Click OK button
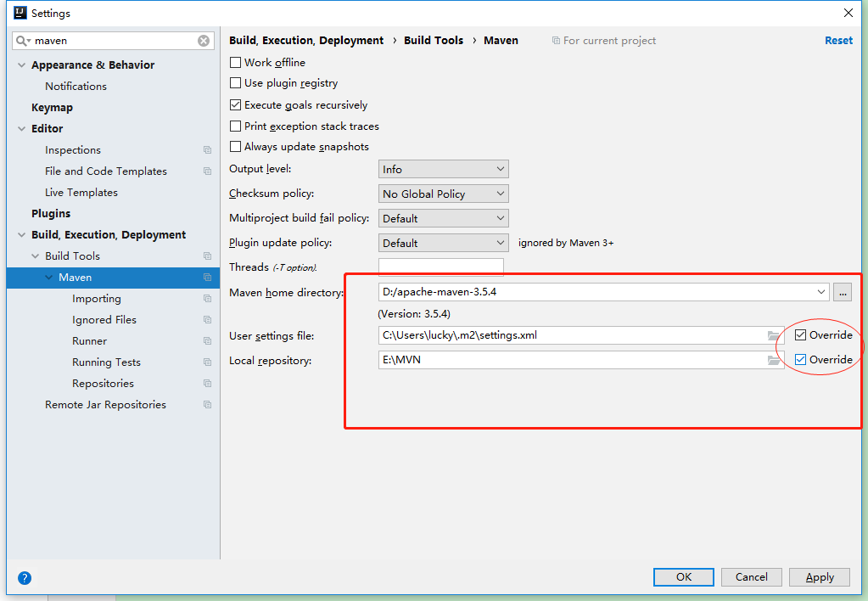868x601 pixels. click(684, 576)
